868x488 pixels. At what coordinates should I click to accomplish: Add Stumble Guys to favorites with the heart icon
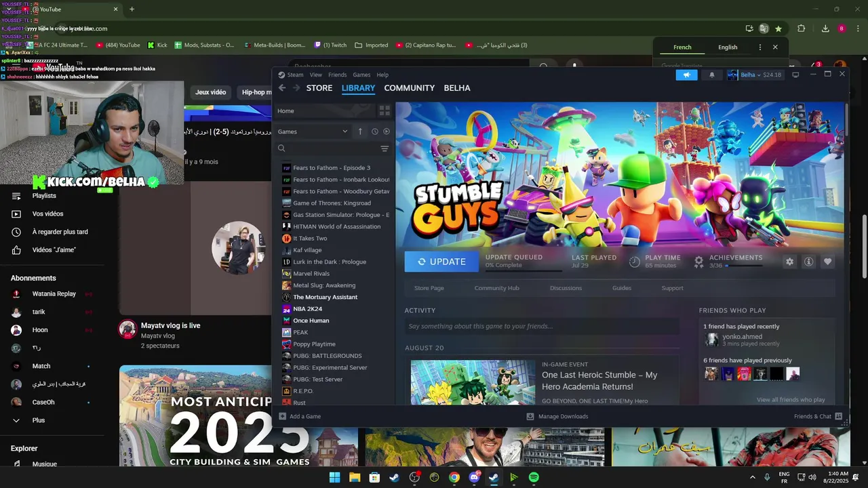[827, 262]
